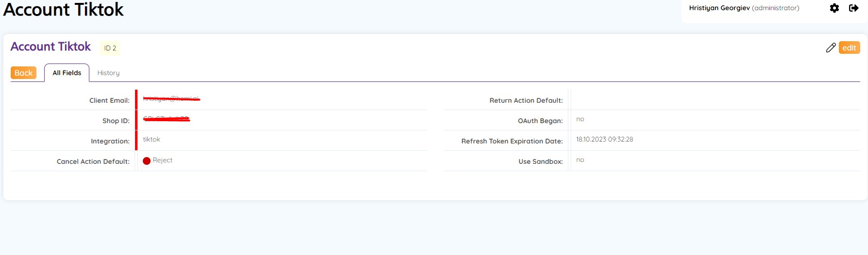Click the Refresh Token Expiration Date label

point(512,141)
